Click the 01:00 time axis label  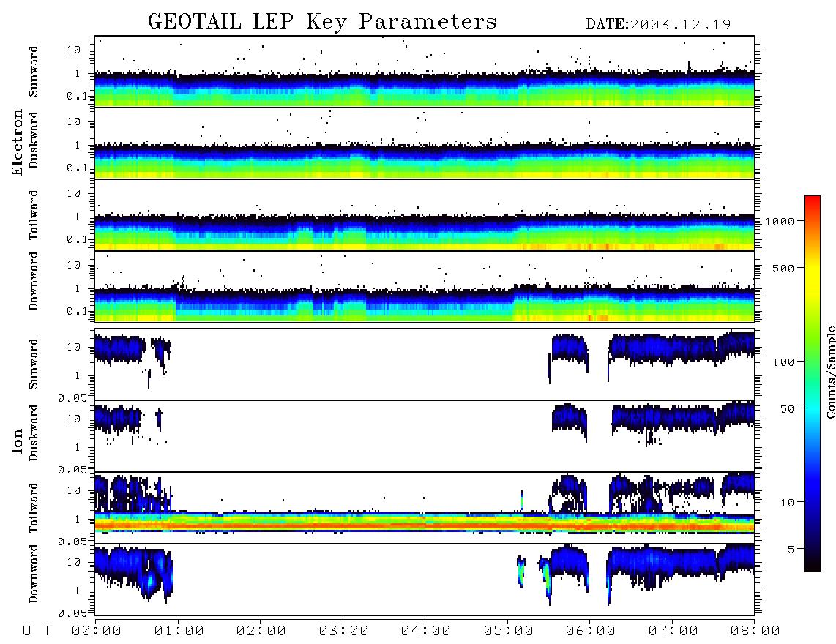[179, 631]
